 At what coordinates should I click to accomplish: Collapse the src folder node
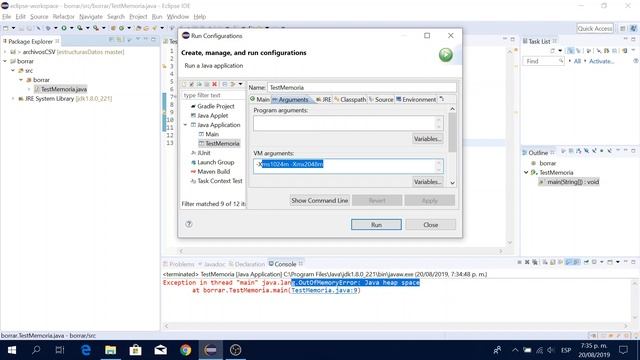pos(13,71)
